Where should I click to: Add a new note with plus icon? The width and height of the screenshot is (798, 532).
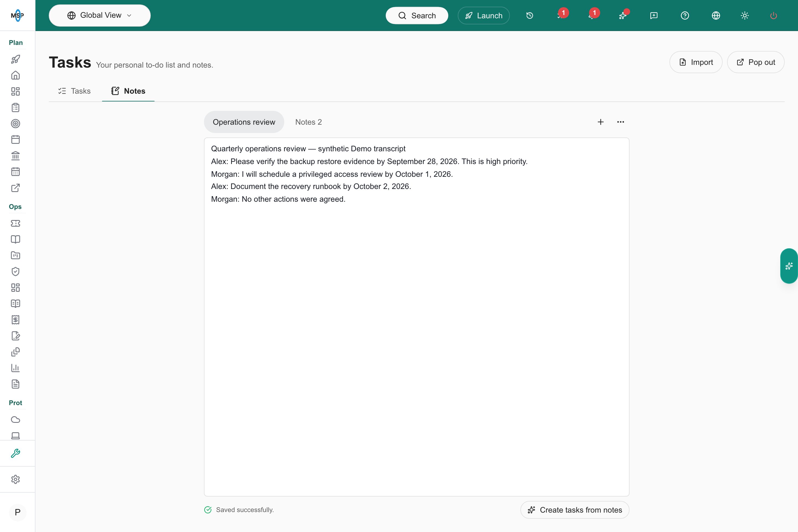pyautogui.click(x=600, y=122)
